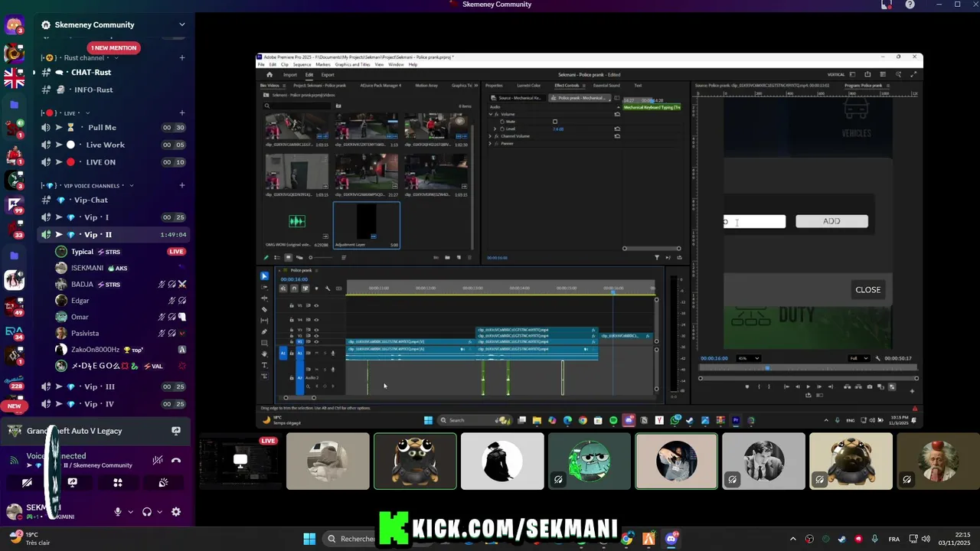Image resolution: width=980 pixels, height=551 pixels.
Task: Click the CLOSE button in Program monitor
Action: pos(867,289)
